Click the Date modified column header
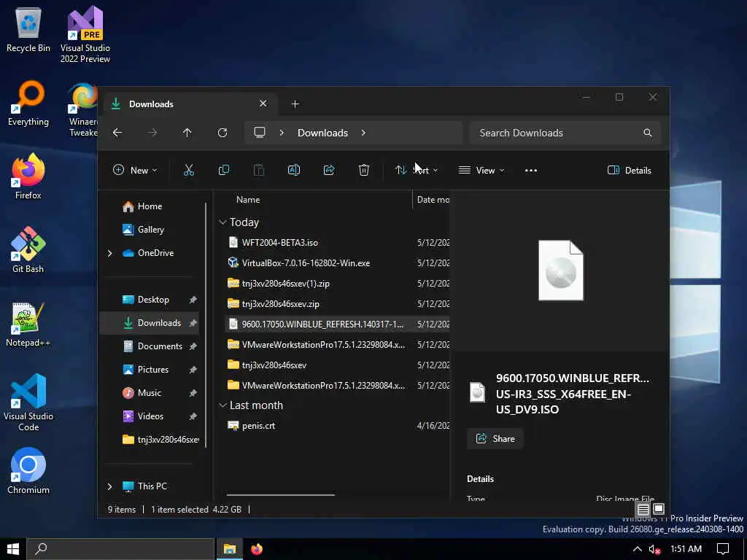This screenshot has width=747, height=560. (x=433, y=200)
